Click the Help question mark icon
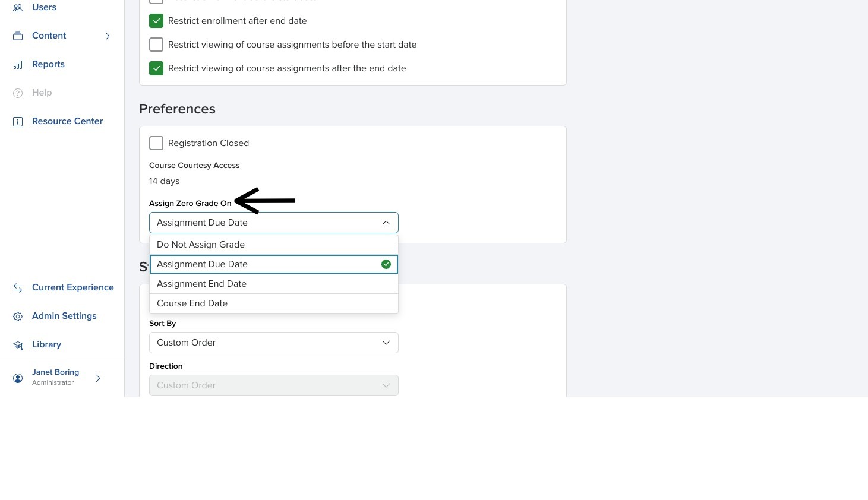The width and height of the screenshot is (868, 500). point(18,93)
